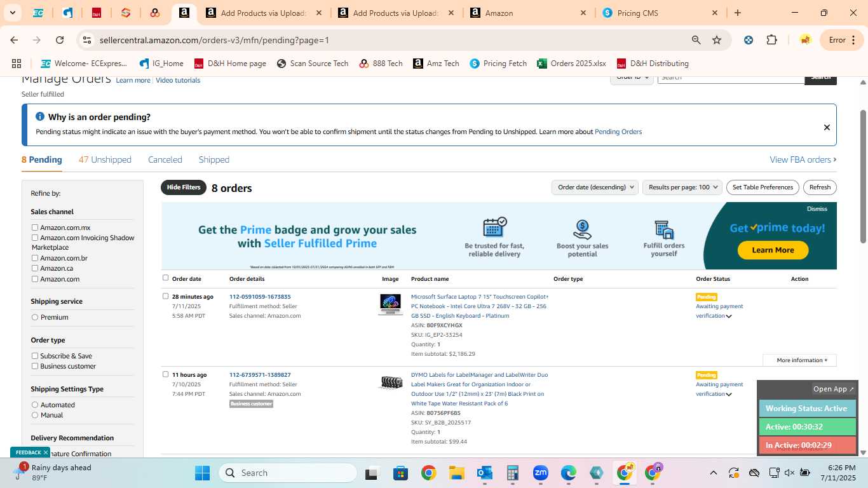Open View FBA orders
This screenshot has height=488, width=868.
[803, 159]
